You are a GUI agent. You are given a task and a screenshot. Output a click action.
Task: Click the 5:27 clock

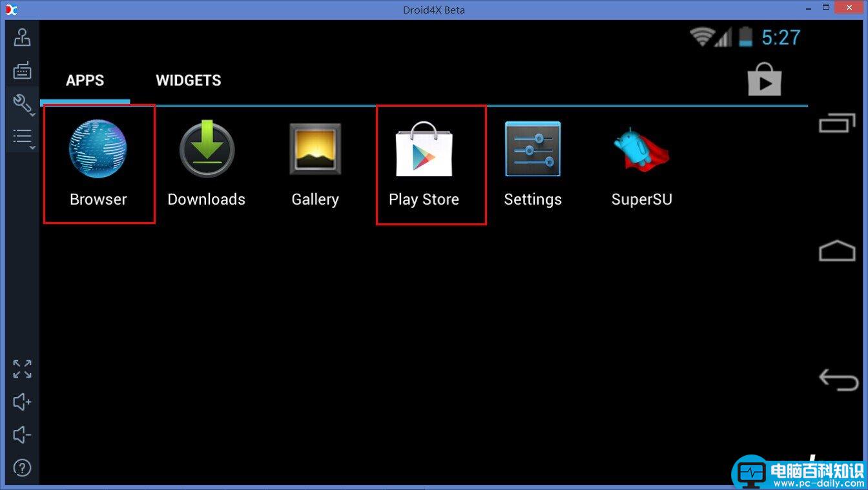(x=781, y=37)
